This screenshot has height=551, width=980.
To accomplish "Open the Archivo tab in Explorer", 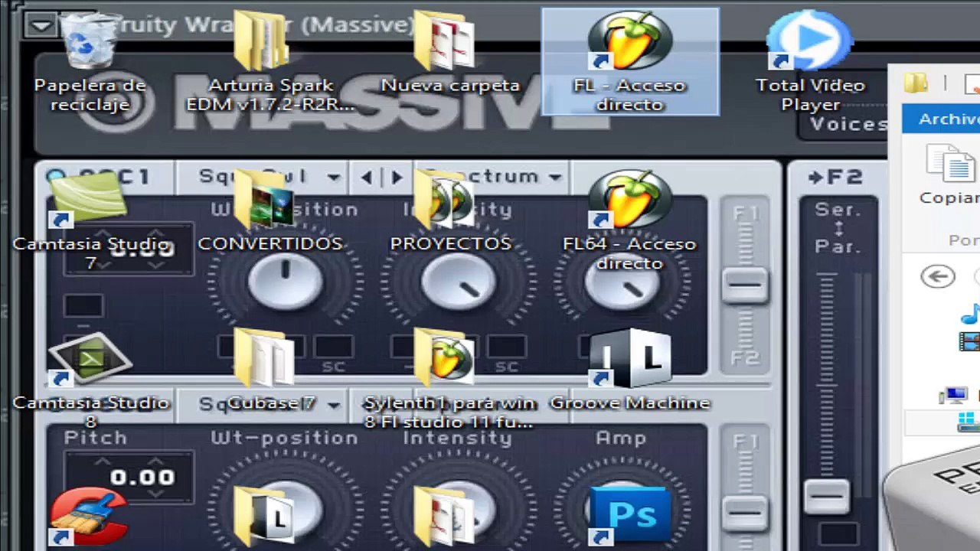I will [x=948, y=119].
